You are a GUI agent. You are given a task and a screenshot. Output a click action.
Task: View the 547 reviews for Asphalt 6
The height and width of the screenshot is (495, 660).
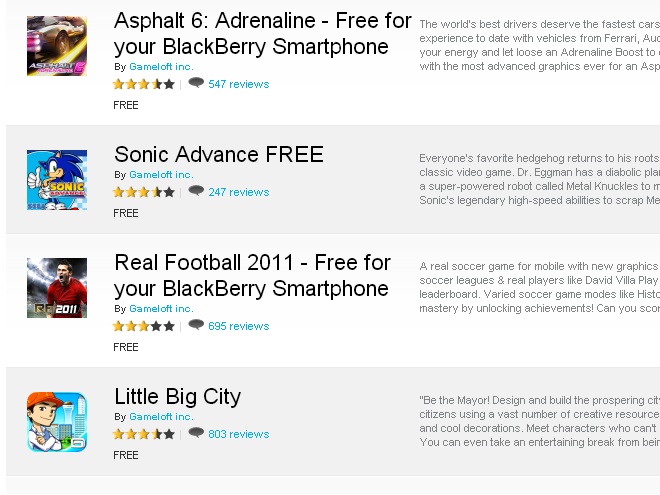pyautogui.click(x=238, y=84)
